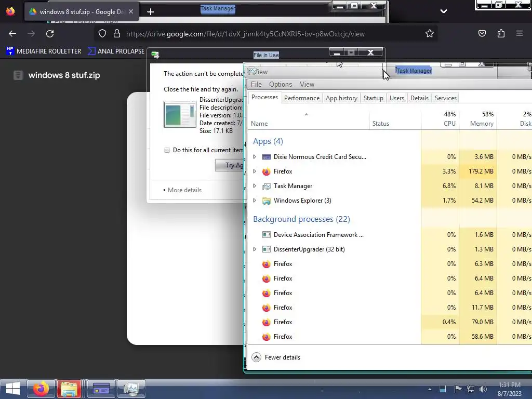Screen dimensions: 532x399
Task: Switch to the App history tab
Action: (341, 98)
